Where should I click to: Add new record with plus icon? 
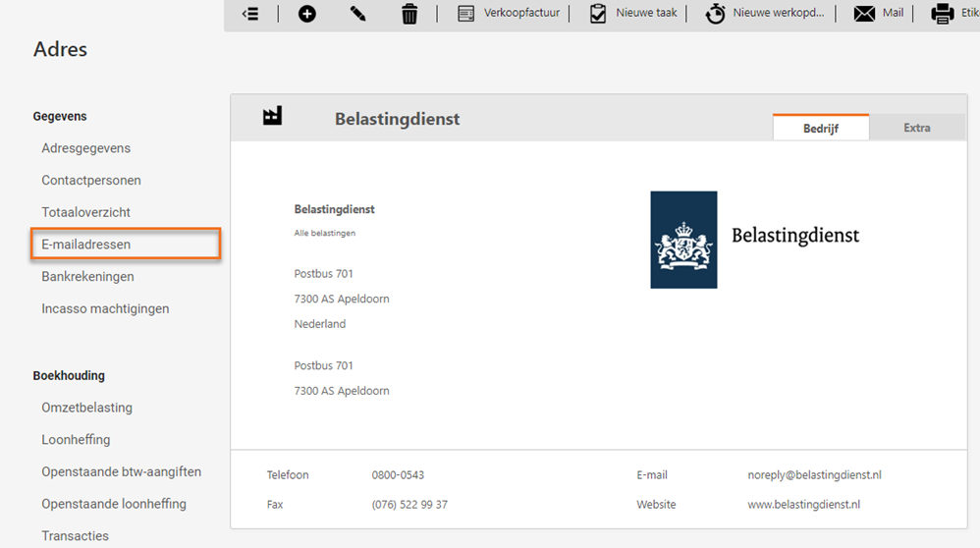point(307,13)
